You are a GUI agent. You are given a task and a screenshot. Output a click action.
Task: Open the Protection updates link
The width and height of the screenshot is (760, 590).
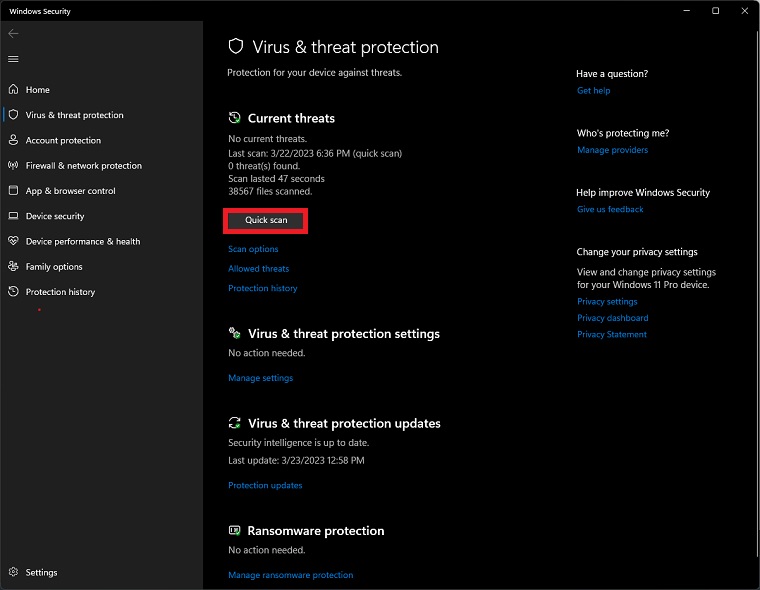265,485
